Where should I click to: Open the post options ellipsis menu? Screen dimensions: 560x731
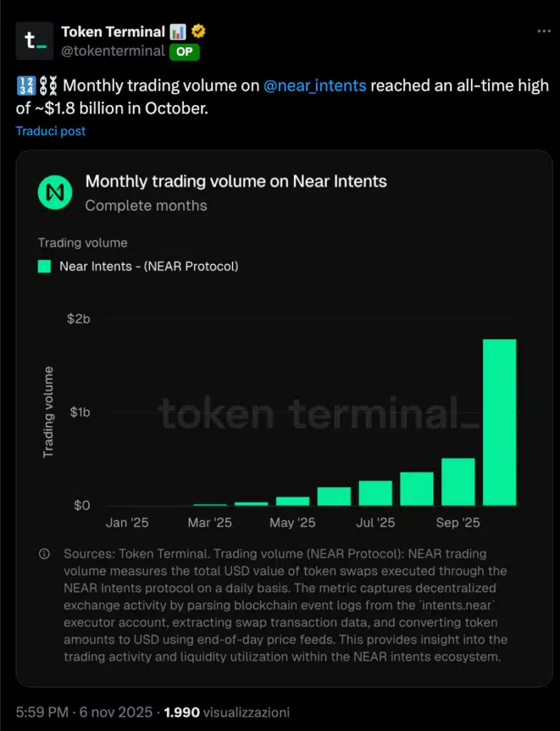coord(544,30)
